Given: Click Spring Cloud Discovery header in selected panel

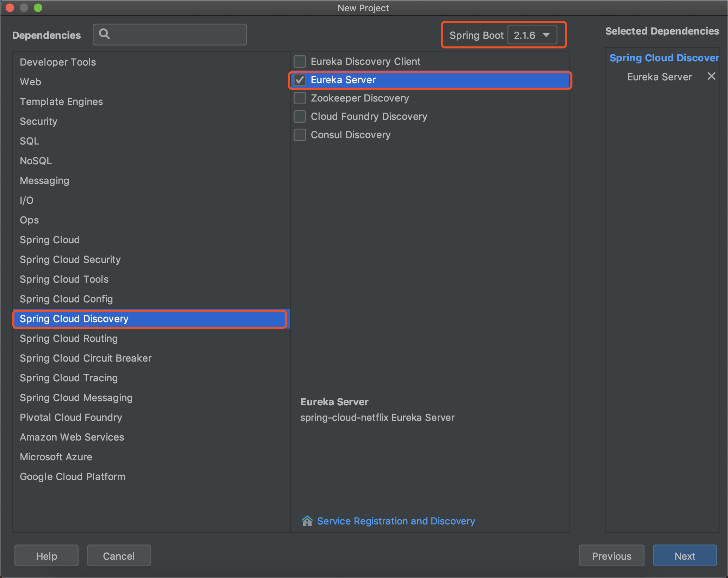Looking at the screenshot, I should 664,58.
